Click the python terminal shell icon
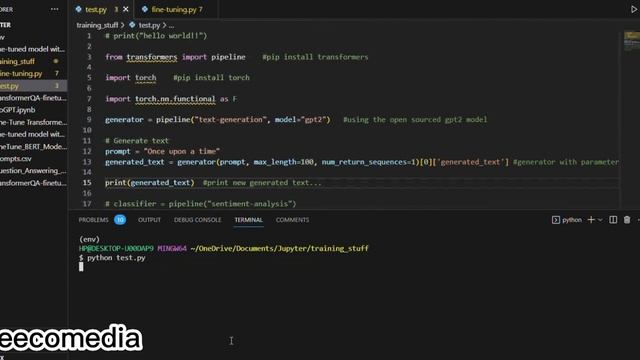Screen dimensions: 640x360 (556, 220)
